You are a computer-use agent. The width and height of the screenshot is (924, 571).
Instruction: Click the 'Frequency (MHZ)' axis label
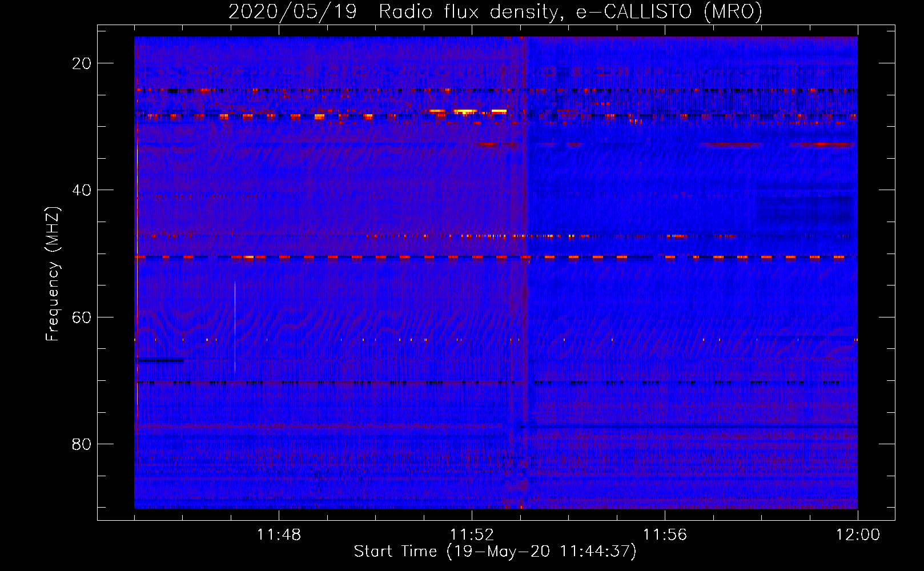(53, 274)
